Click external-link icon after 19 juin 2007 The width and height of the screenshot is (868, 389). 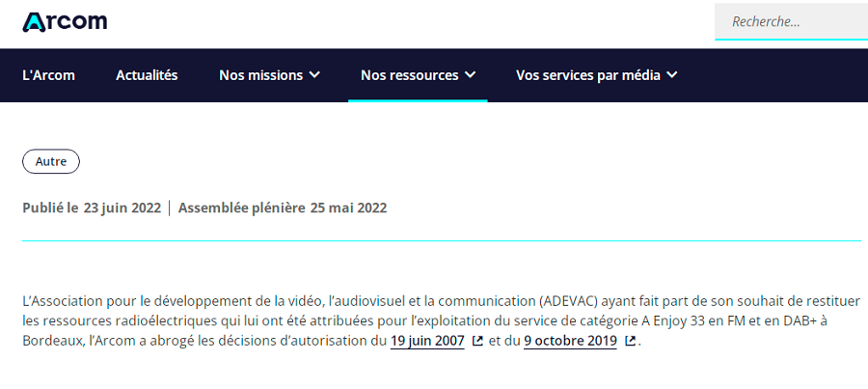coord(477,342)
